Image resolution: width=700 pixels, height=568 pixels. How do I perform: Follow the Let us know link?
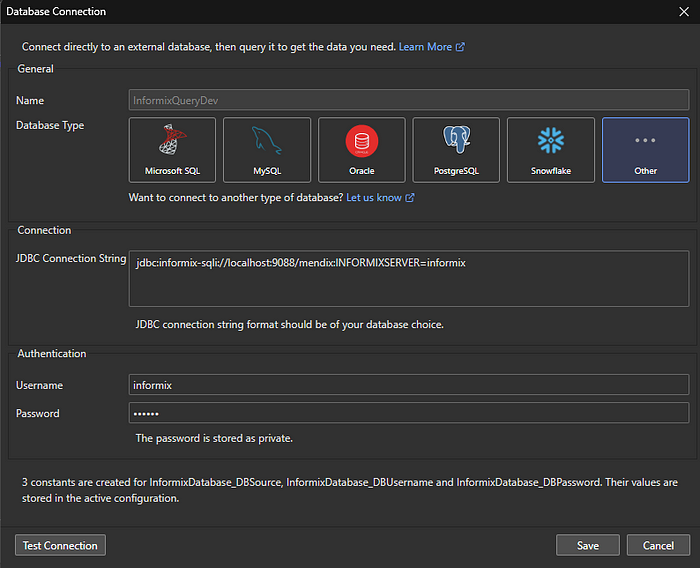click(x=374, y=198)
